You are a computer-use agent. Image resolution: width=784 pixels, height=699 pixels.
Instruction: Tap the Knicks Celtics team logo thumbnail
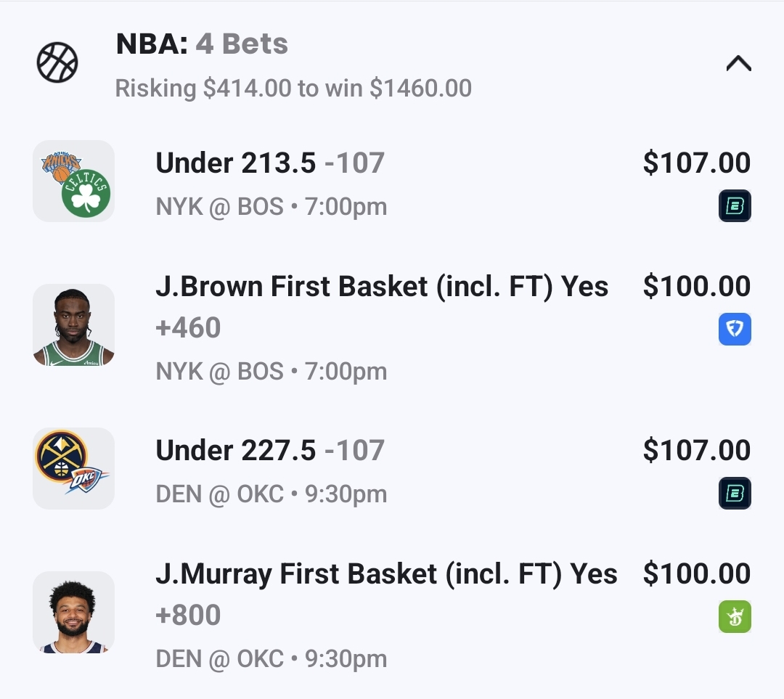click(x=73, y=181)
